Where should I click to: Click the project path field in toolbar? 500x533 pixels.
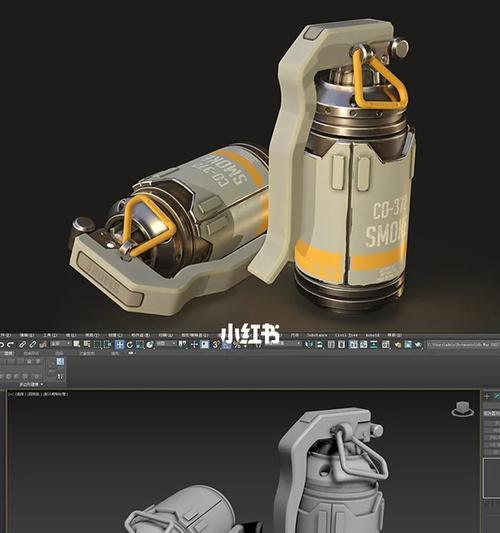pos(463,344)
